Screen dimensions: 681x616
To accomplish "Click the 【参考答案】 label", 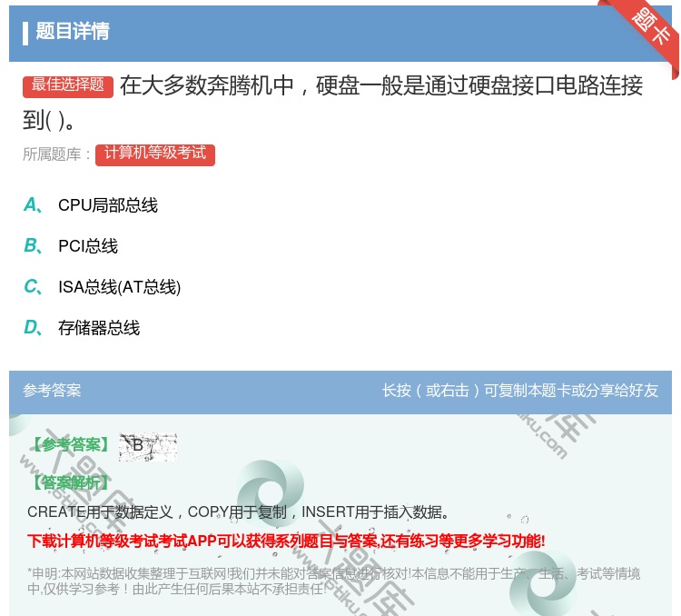I will click(71, 444).
